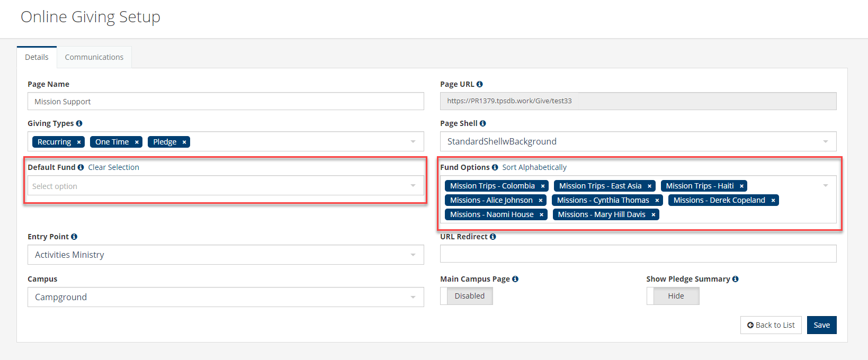Click info icon next to Giving Types
This screenshot has width=868, height=360.
click(79, 123)
